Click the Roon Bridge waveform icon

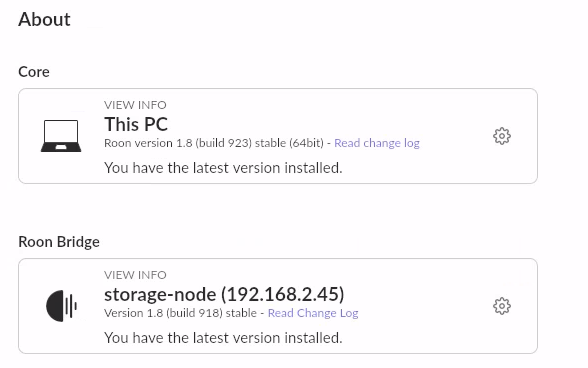click(62, 306)
